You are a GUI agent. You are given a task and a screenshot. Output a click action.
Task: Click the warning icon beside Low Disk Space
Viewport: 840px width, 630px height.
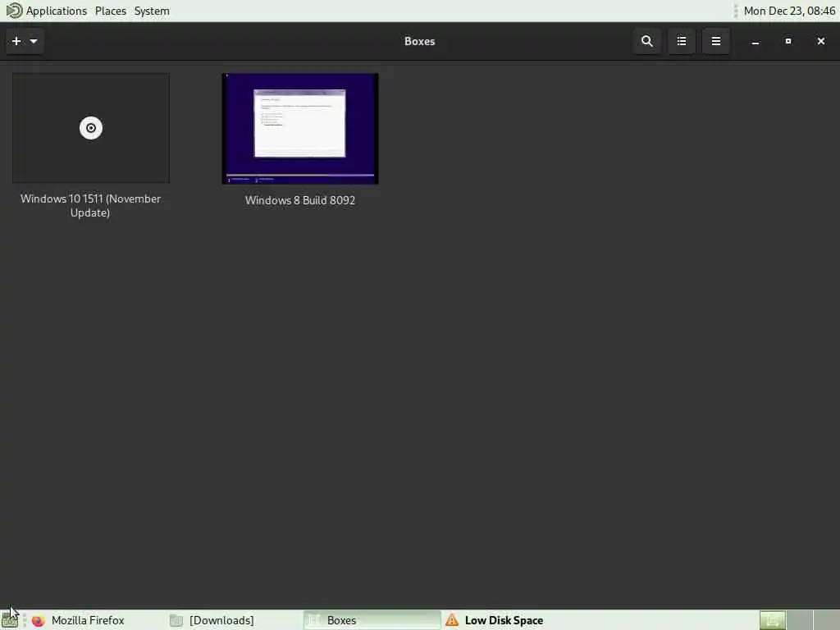452,620
